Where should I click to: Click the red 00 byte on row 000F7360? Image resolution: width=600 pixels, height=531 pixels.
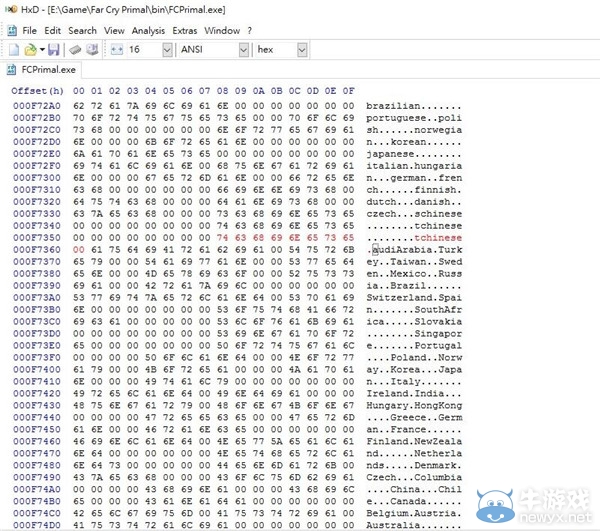[x=79, y=250]
